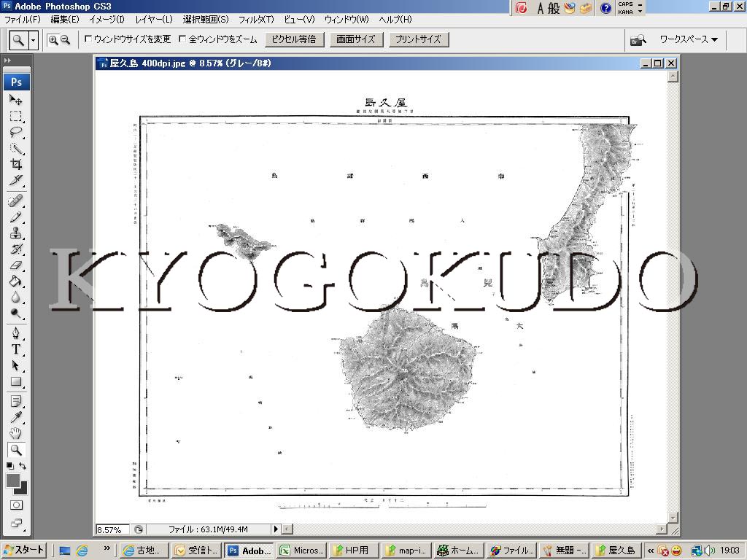The image size is (747, 560).
Task: Open the 編集(E) menu
Action: (x=65, y=20)
